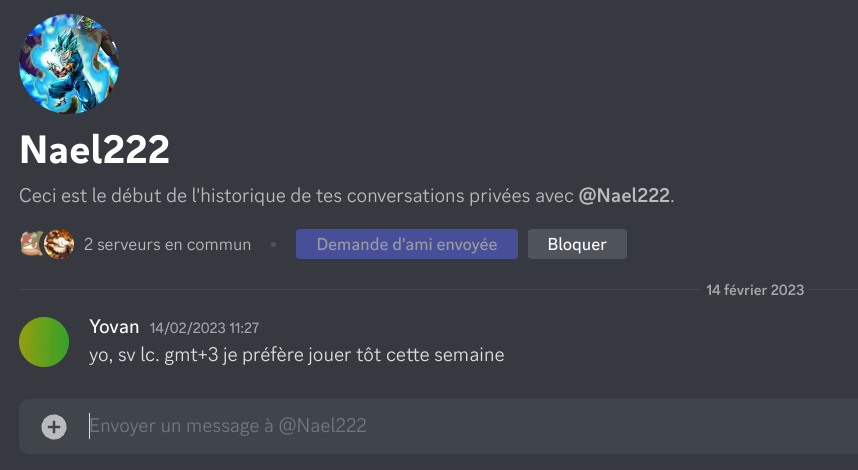Click the 14/02/2023 11:27 message timestamp
The height and width of the screenshot is (470, 858).
[x=204, y=327]
